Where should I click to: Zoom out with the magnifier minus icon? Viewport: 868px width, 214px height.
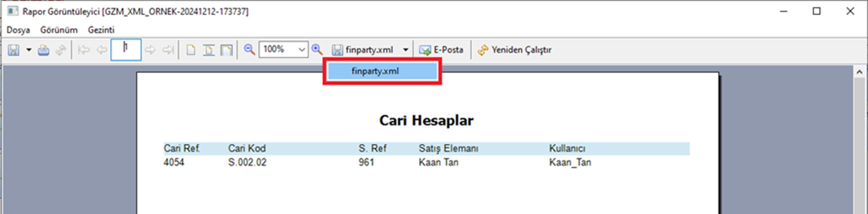(x=249, y=50)
